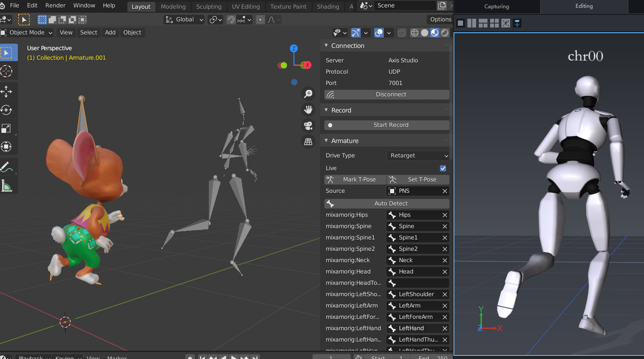This screenshot has height=359, width=644.
Task: Select the Move tool in left toolbar
Action: tap(7, 91)
